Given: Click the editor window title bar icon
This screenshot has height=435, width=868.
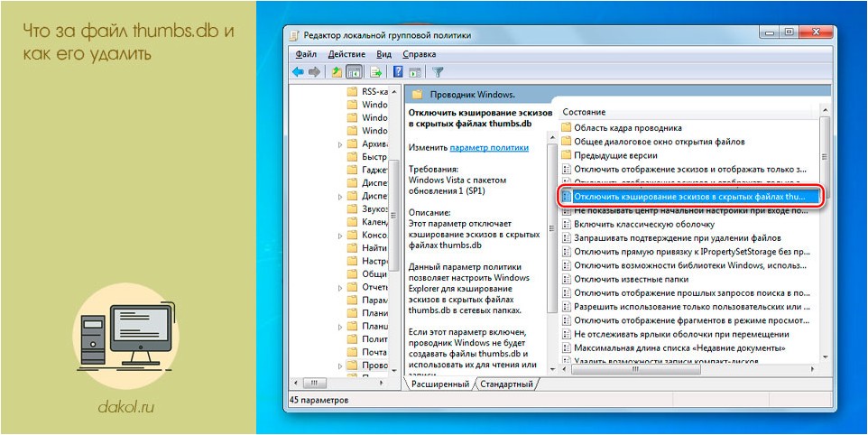Looking at the screenshot, I should tap(295, 35).
